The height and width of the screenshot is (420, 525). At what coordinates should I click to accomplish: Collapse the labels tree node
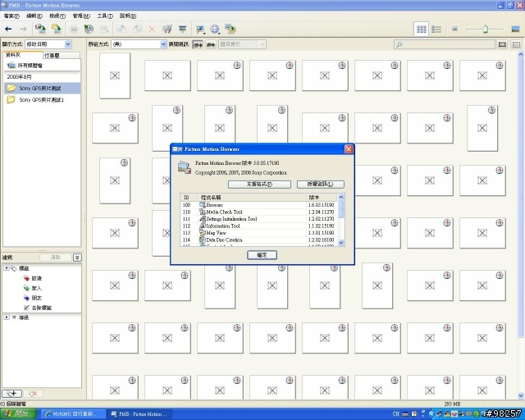click(7, 268)
